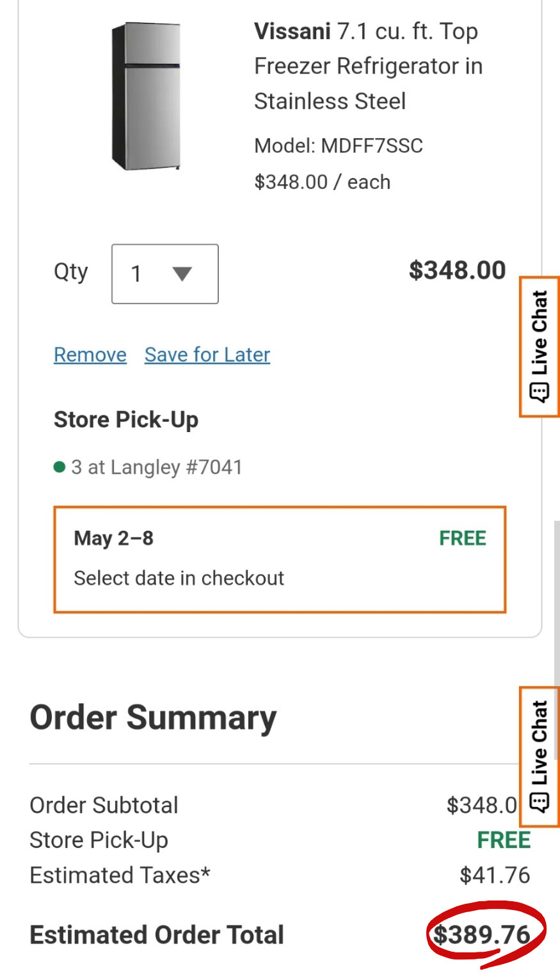Remove the refrigerator from the cart
Image resolution: width=560 pixels, height=978 pixels.
pyautogui.click(x=90, y=355)
